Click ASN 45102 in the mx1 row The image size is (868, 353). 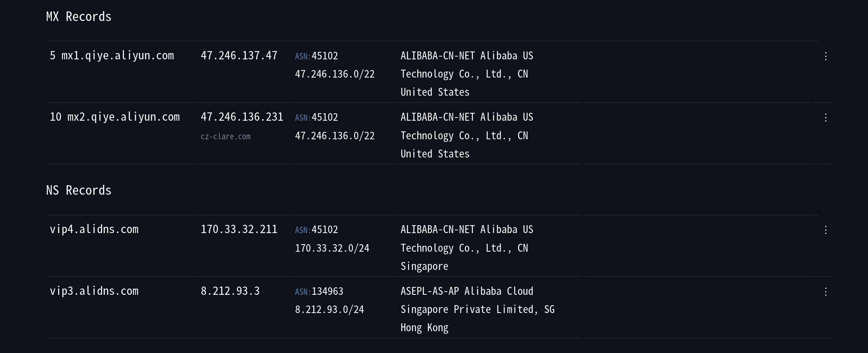pos(325,56)
